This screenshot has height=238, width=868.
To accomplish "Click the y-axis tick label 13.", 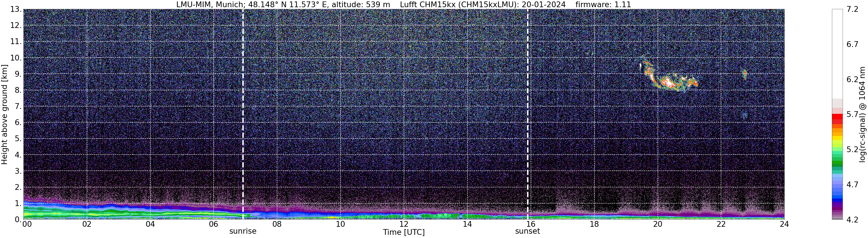I will pos(16,9).
